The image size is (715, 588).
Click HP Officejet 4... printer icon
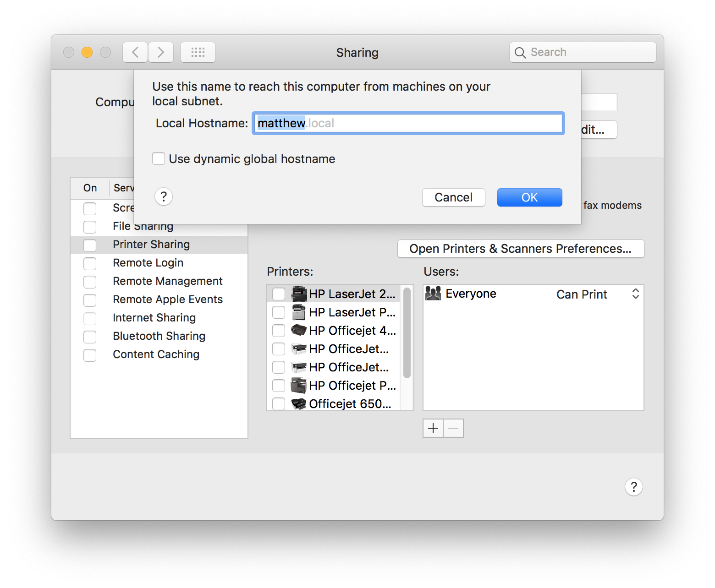[299, 330]
